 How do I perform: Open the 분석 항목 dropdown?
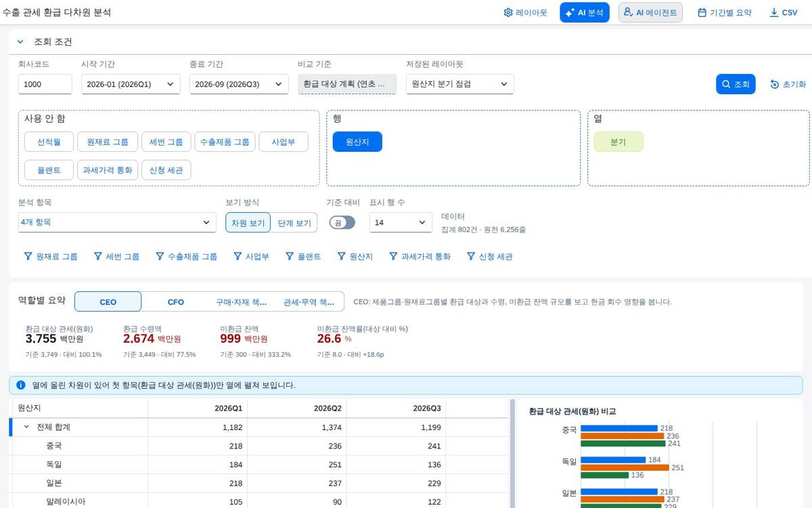117,222
